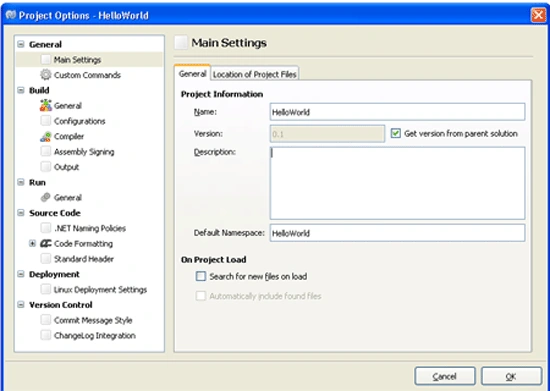The height and width of the screenshot is (391, 550).
Task: Click the Compiler icon in Build section
Action: pos(46,136)
